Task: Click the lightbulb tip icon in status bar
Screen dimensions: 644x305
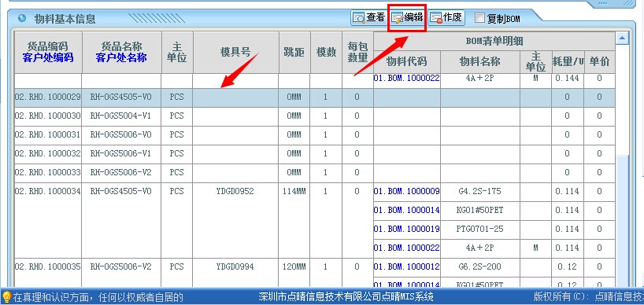Action: (6, 296)
